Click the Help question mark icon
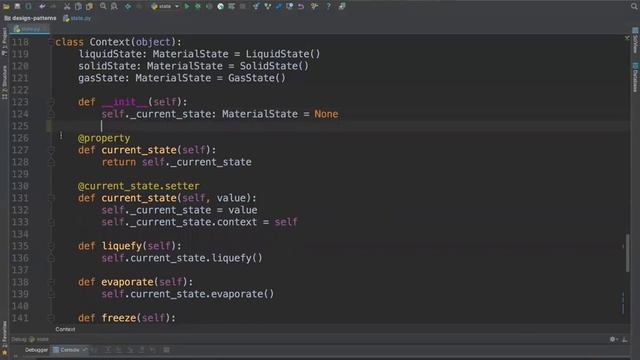 point(328,6)
